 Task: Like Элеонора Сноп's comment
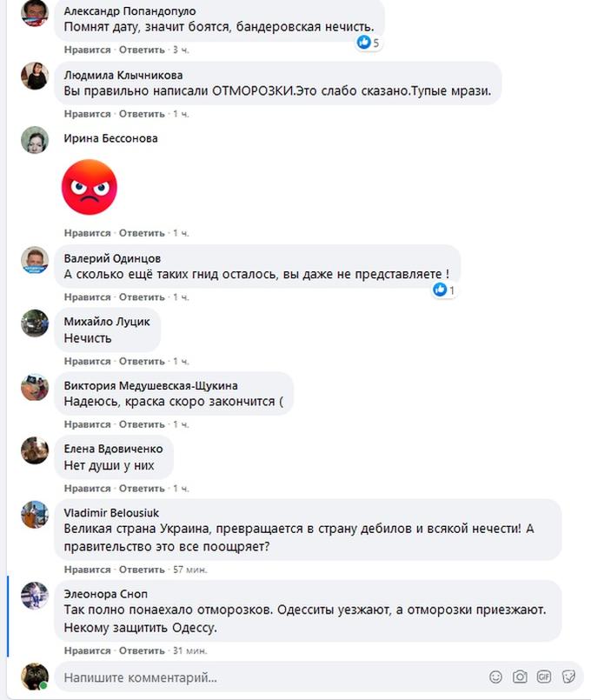[87, 651]
